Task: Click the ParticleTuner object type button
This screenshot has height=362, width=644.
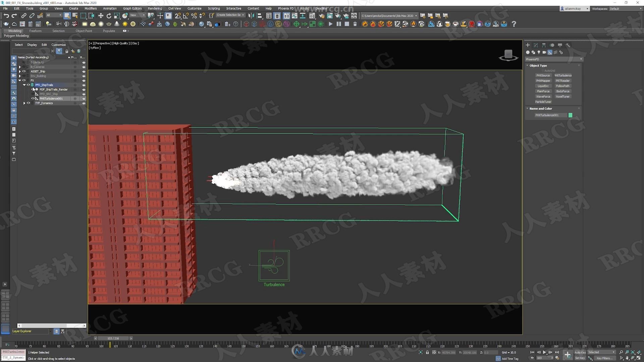Action: pos(543,102)
